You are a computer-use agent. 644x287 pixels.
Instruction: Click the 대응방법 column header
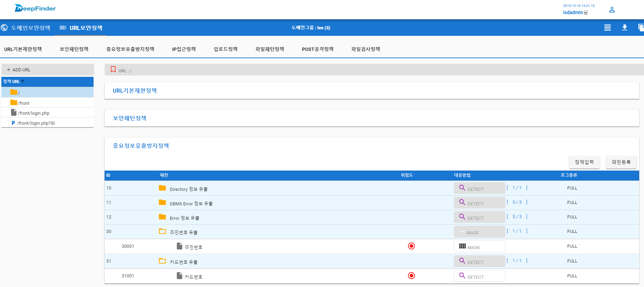click(x=462, y=175)
